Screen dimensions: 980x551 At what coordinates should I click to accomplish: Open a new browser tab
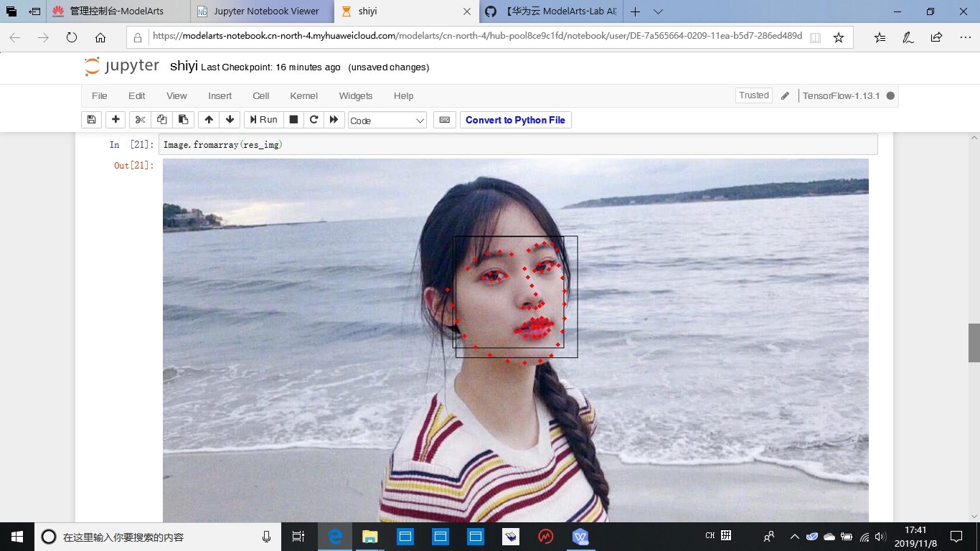click(x=635, y=11)
